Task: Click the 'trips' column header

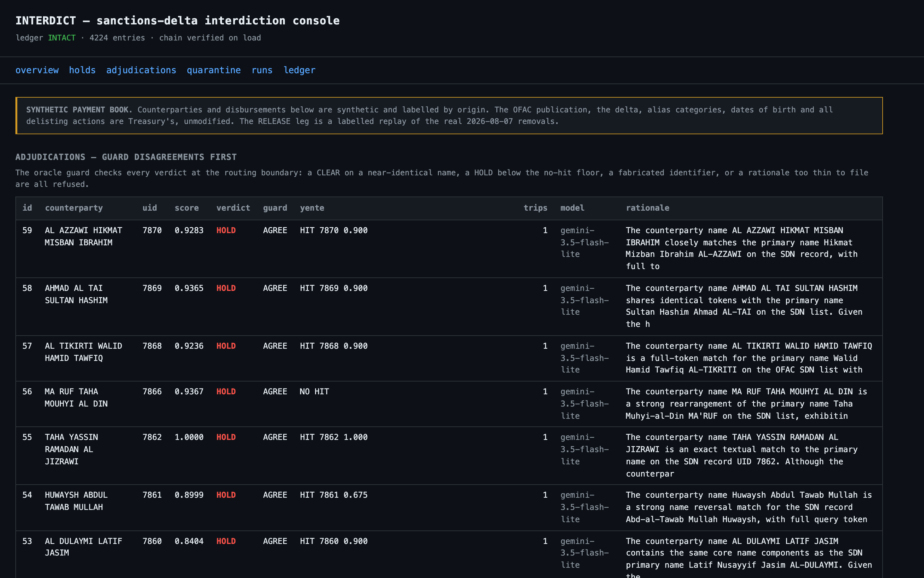Action: click(x=535, y=208)
